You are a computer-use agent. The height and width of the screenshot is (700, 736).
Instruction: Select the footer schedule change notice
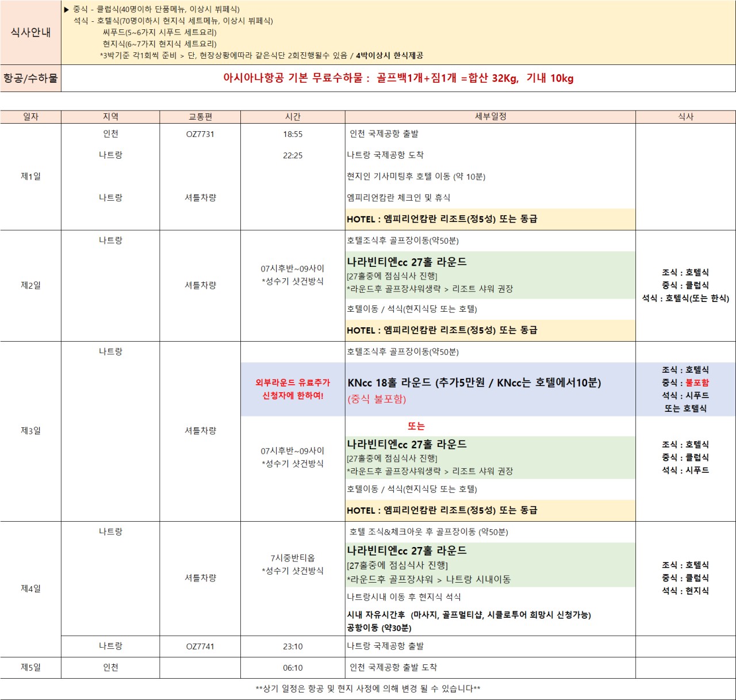tap(368, 688)
